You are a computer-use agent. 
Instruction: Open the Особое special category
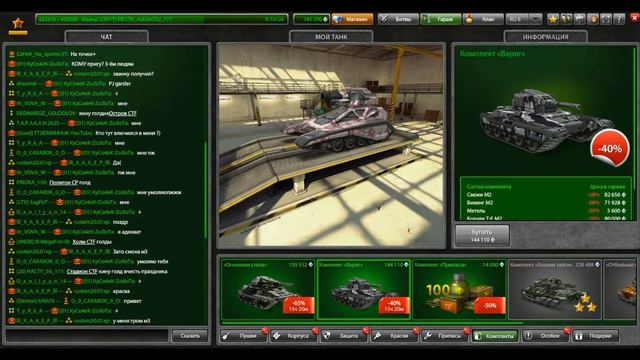pos(545,336)
